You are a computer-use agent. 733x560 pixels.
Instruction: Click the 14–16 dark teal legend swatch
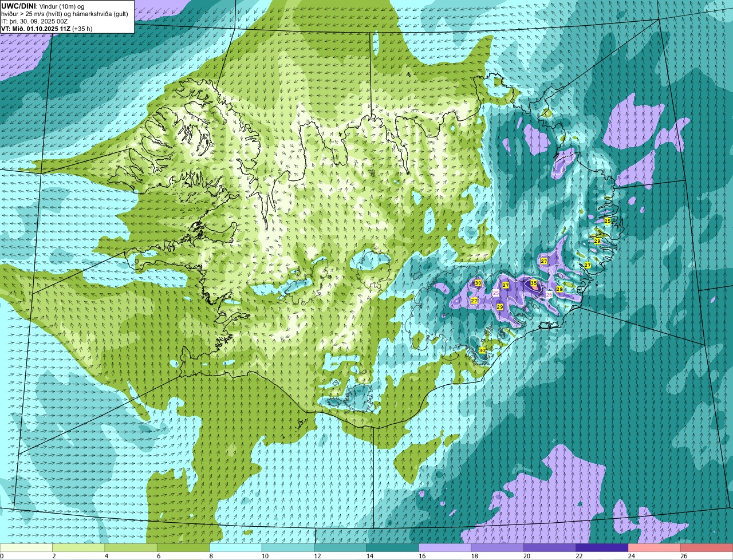pyautogui.click(x=393, y=548)
